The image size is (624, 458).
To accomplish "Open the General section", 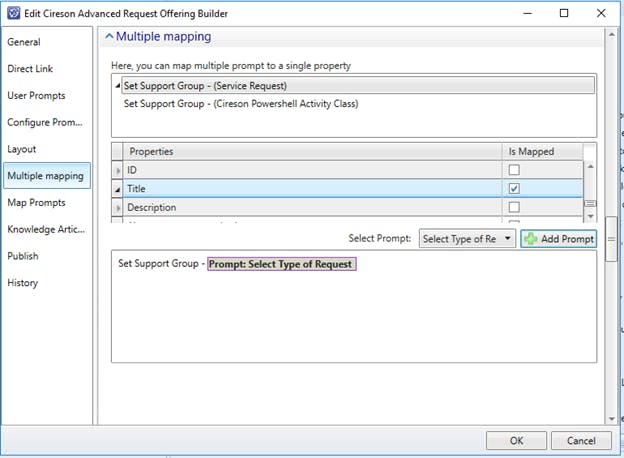I will click(24, 42).
